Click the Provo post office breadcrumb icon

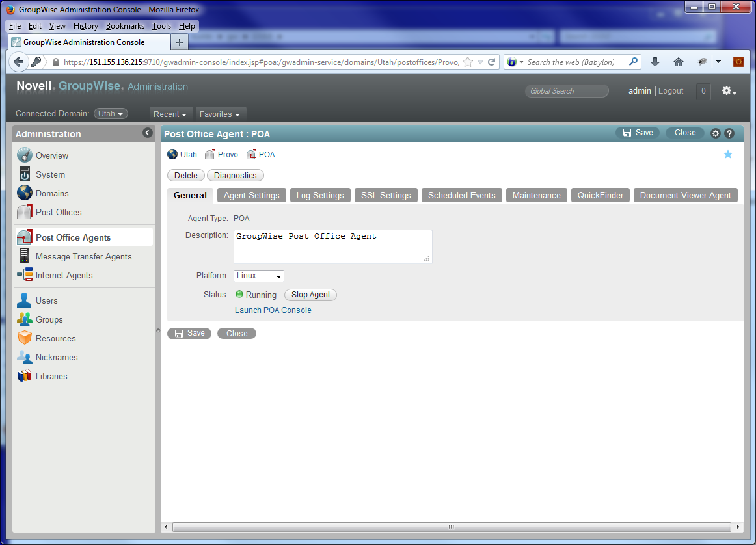point(209,154)
